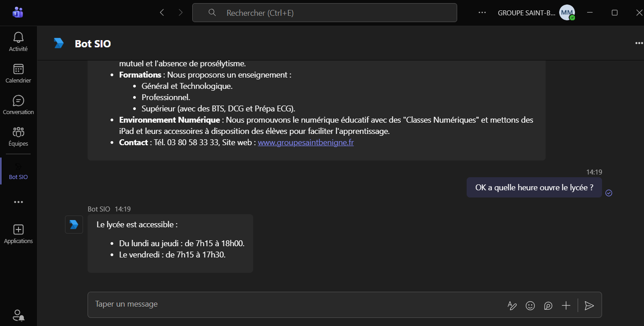Open settings ellipsis next to GROUPE SAINT-B
The image size is (644, 326).
coord(482,13)
